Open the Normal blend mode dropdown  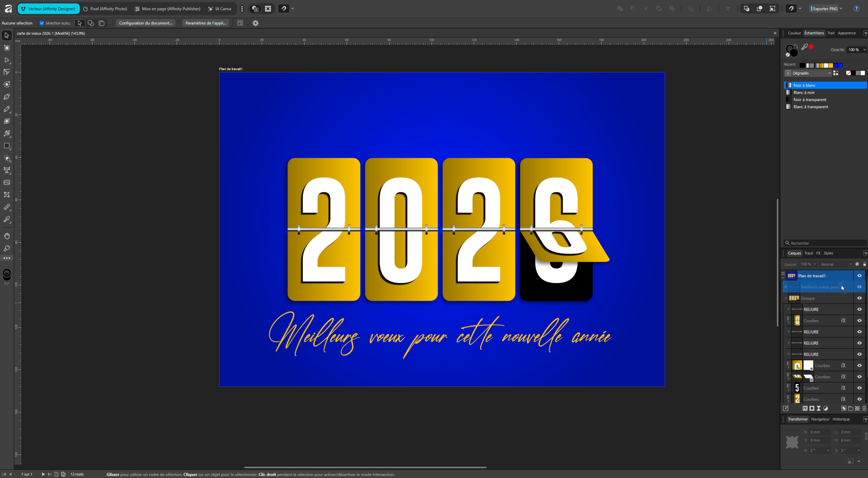pos(836,264)
